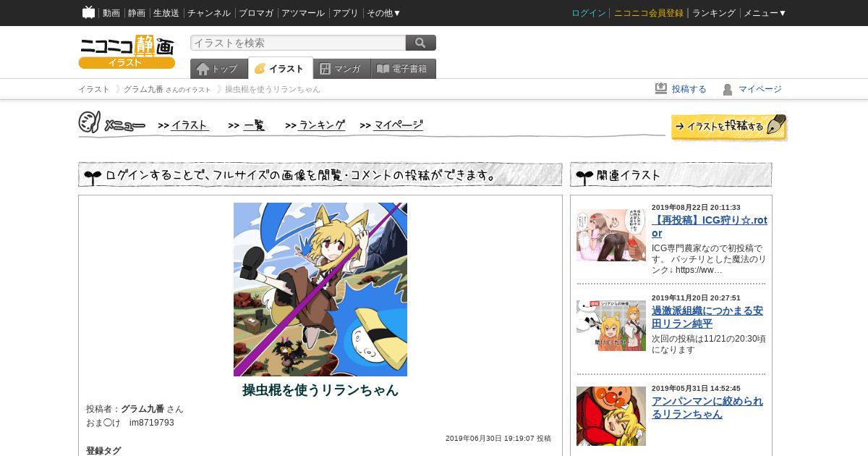Click the ログイン link
Screen dimensions: 868x456
tap(589, 13)
